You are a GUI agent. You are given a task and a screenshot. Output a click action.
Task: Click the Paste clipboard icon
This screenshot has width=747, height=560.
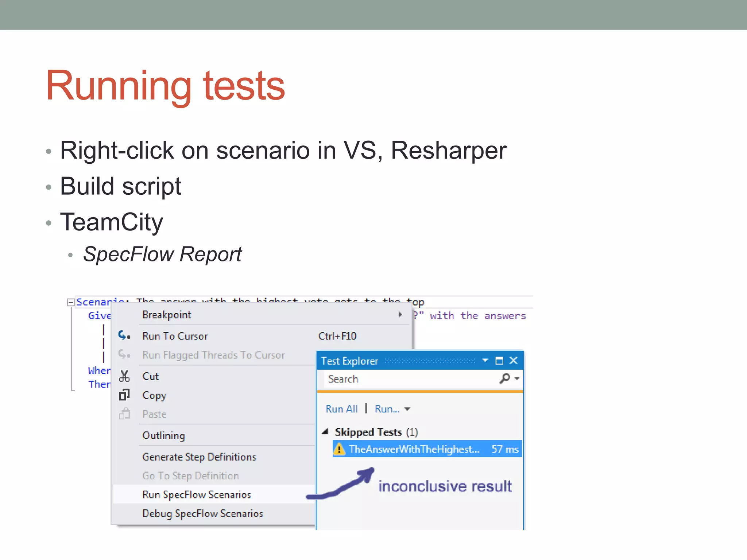tap(124, 414)
